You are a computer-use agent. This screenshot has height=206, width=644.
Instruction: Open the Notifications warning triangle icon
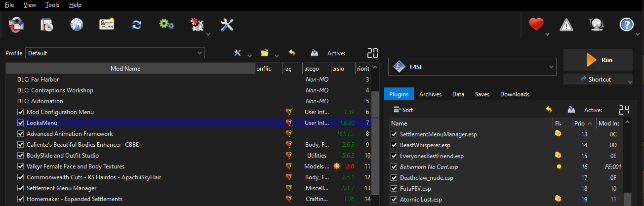(566, 24)
